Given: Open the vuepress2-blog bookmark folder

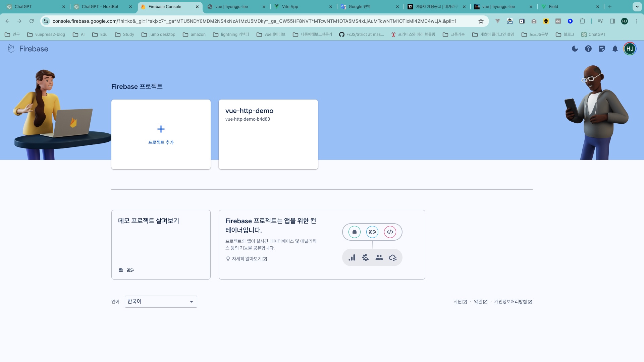Looking at the screenshot, I should [46, 35].
